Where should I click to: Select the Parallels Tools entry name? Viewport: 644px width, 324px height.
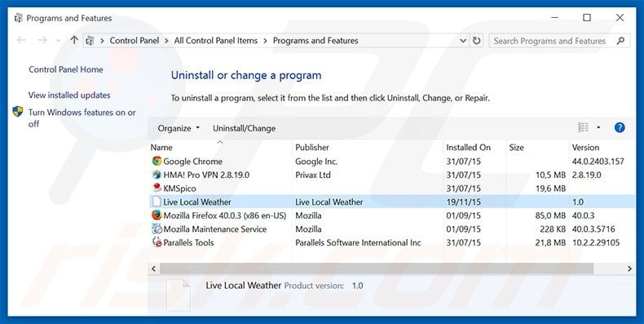(188, 242)
